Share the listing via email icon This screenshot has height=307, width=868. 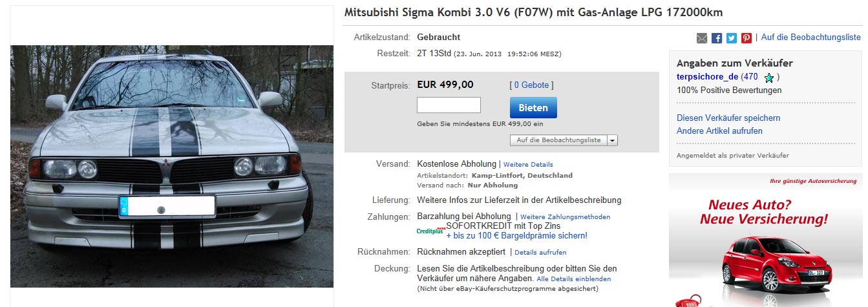pyautogui.click(x=702, y=38)
